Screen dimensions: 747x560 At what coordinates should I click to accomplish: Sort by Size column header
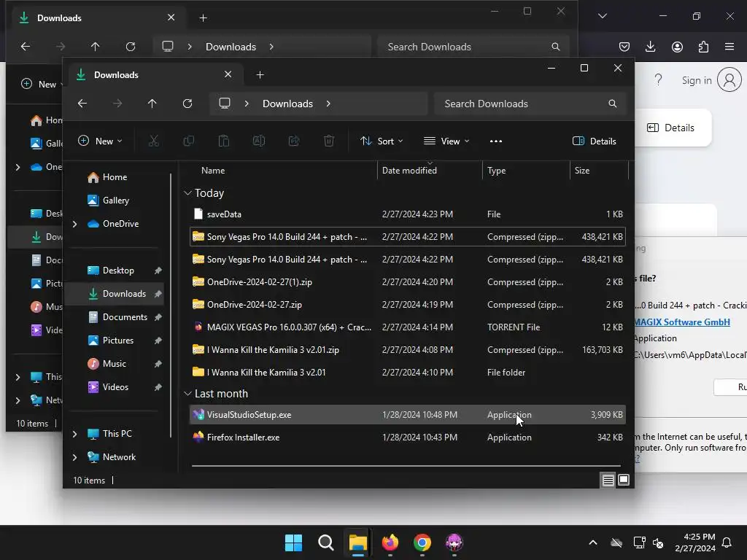581,171
